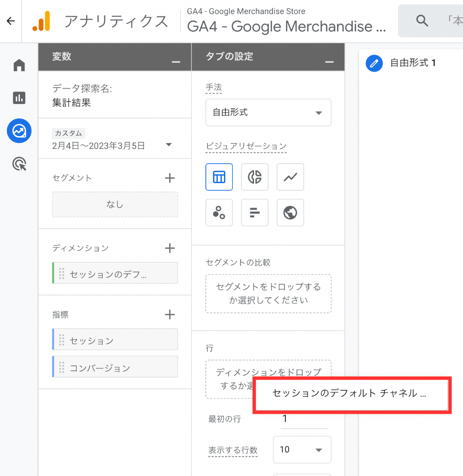Image resolution: width=463 pixels, height=476 pixels.
Task: Click the search magnifier icon
Action: [422, 21]
